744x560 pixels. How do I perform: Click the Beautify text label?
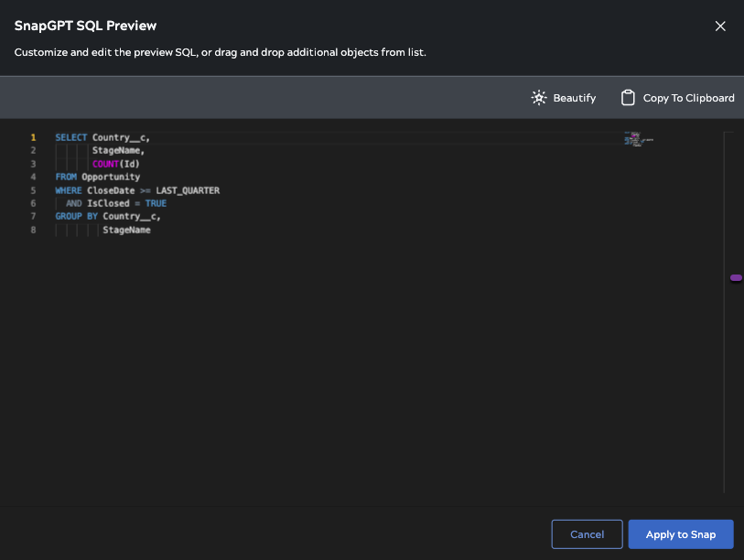pyautogui.click(x=574, y=98)
